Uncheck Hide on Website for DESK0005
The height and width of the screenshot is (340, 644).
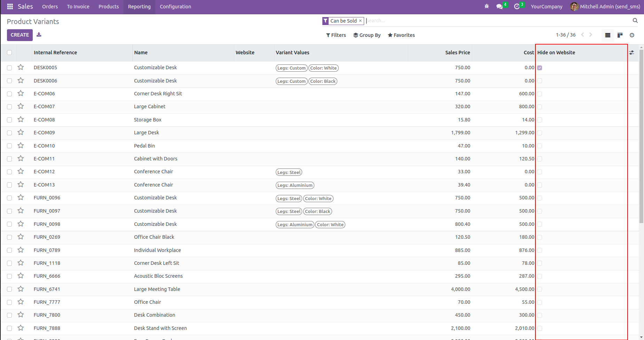coord(540,68)
